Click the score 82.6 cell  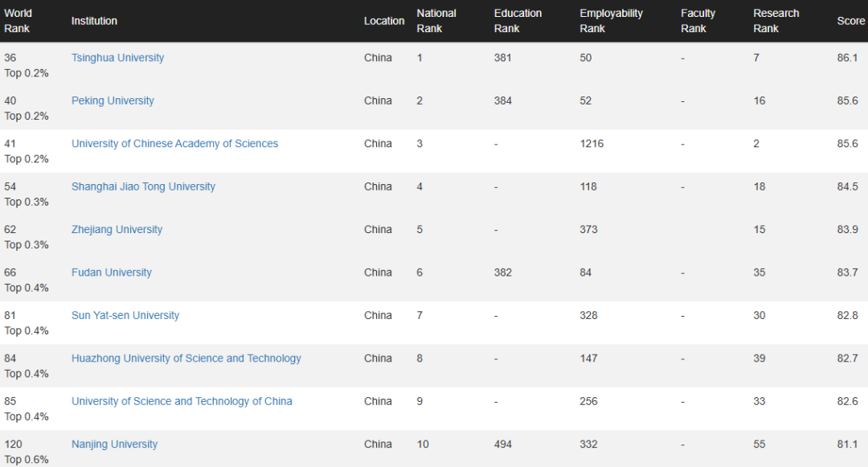click(x=847, y=401)
